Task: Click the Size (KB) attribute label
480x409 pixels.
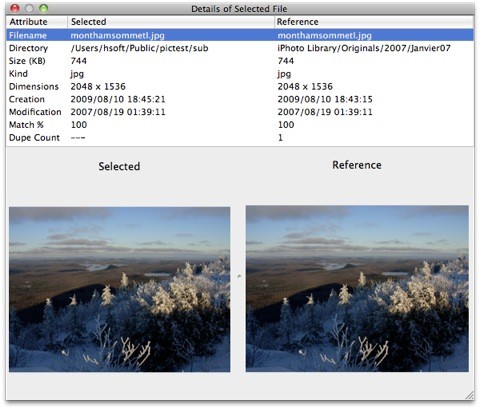Action: coord(27,61)
